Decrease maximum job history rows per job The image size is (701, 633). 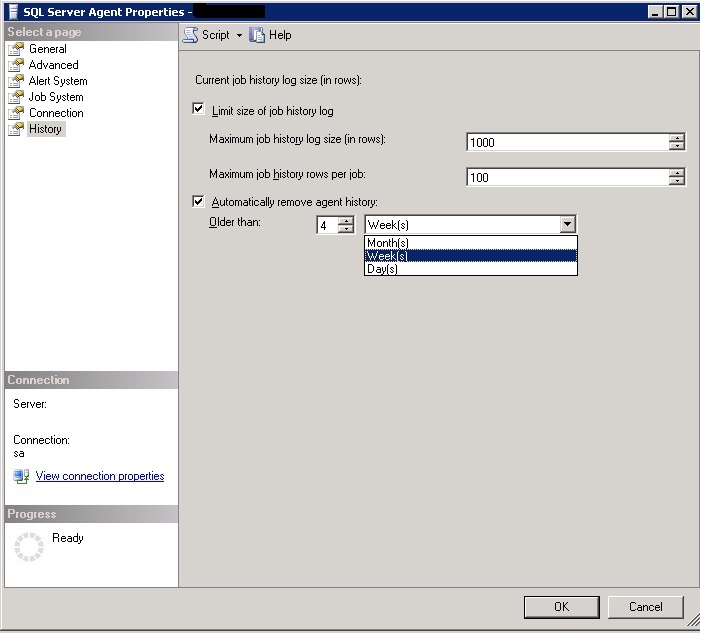coord(677,181)
